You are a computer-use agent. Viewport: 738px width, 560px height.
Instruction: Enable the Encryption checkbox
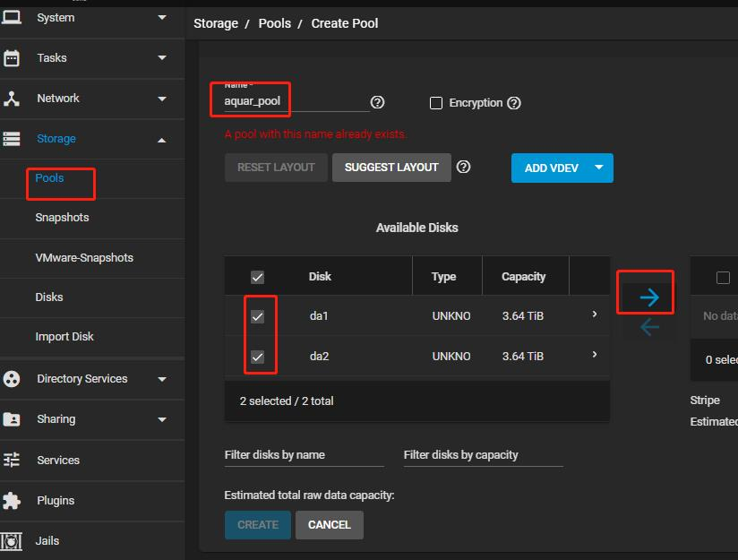(x=436, y=103)
